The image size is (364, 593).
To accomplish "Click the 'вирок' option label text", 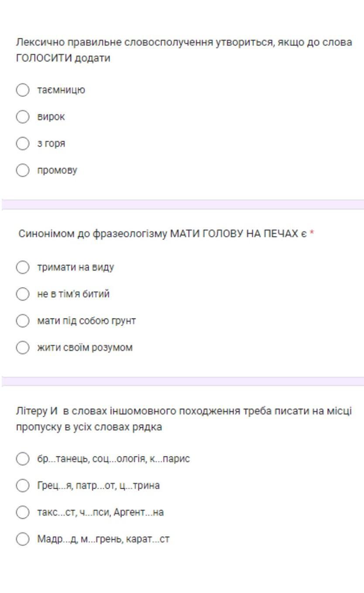I will point(51,117).
